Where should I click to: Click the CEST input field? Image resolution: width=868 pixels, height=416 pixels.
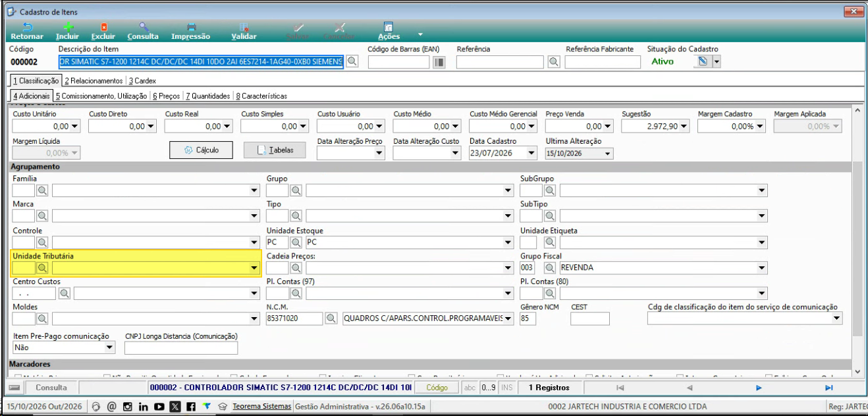(x=590, y=319)
